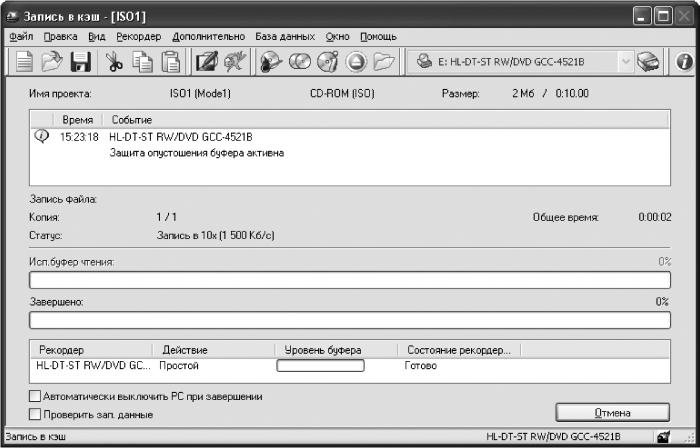This screenshot has height=448, width=700.
Task: Copy using the two-pages toolbar icon
Action: [142, 62]
